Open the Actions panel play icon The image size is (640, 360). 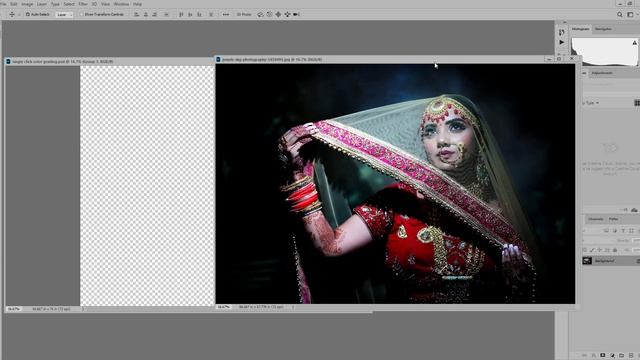pos(562,42)
